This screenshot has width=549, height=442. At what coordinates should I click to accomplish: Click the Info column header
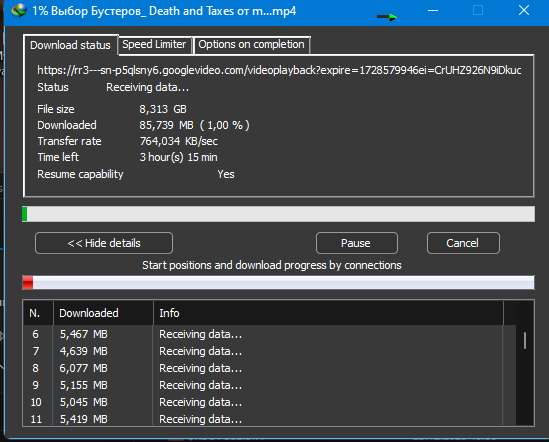pos(328,313)
